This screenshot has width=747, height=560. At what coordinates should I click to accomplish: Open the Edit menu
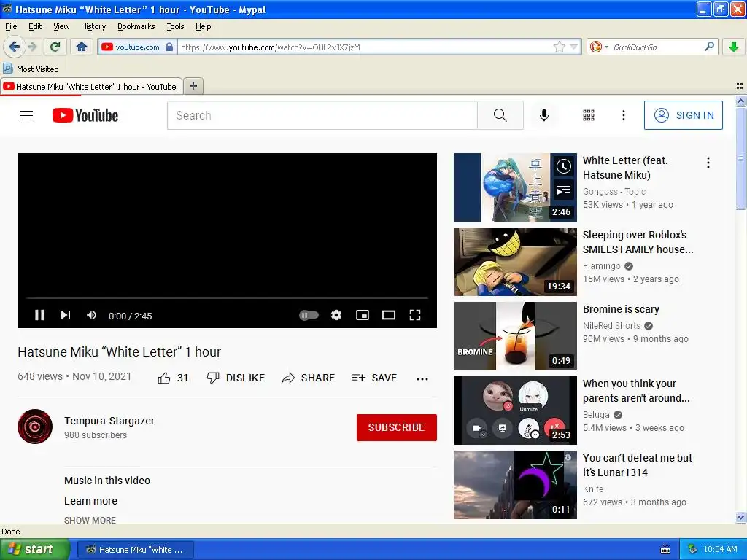[35, 26]
